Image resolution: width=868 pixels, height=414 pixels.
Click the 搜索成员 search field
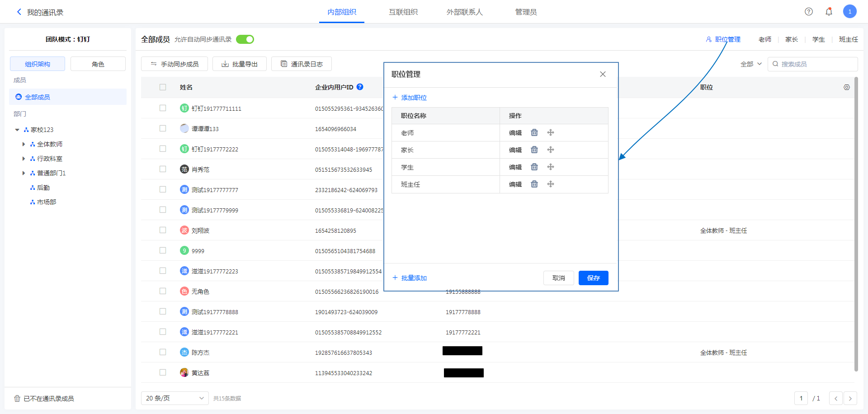[816, 64]
